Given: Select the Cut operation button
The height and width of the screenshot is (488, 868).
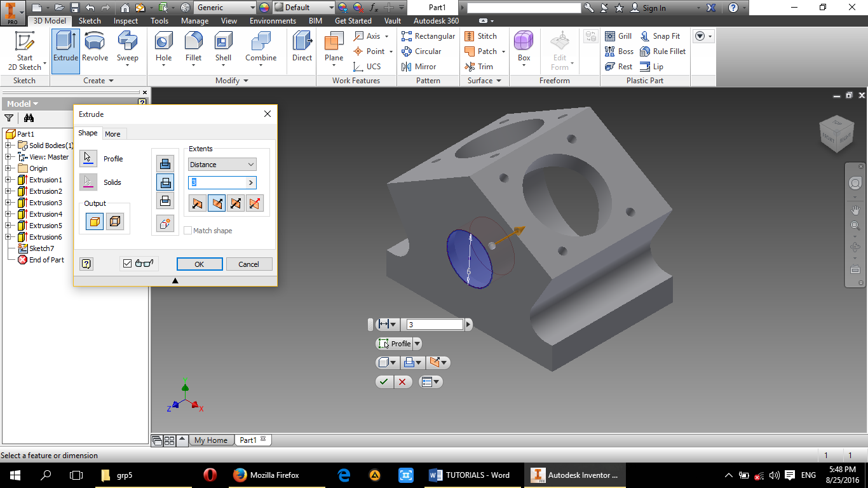Looking at the screenshot, I should pyautogui.click(x=165, y=182).
